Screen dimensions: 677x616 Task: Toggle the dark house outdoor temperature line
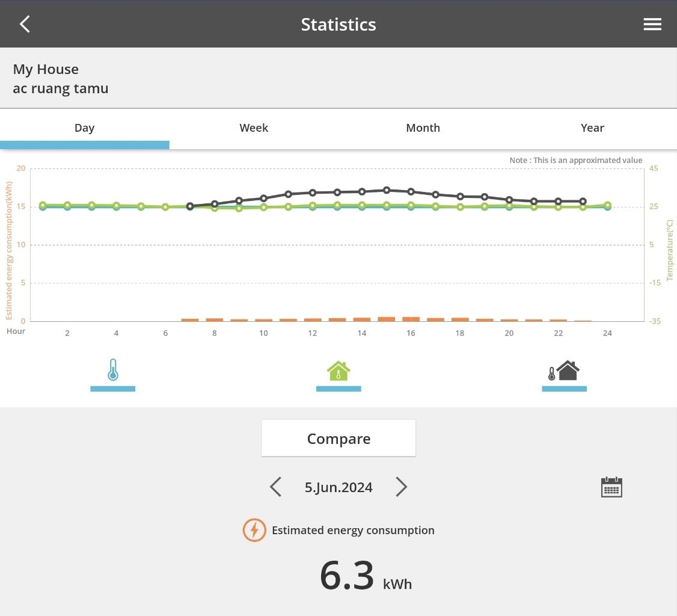coord(564,375)
